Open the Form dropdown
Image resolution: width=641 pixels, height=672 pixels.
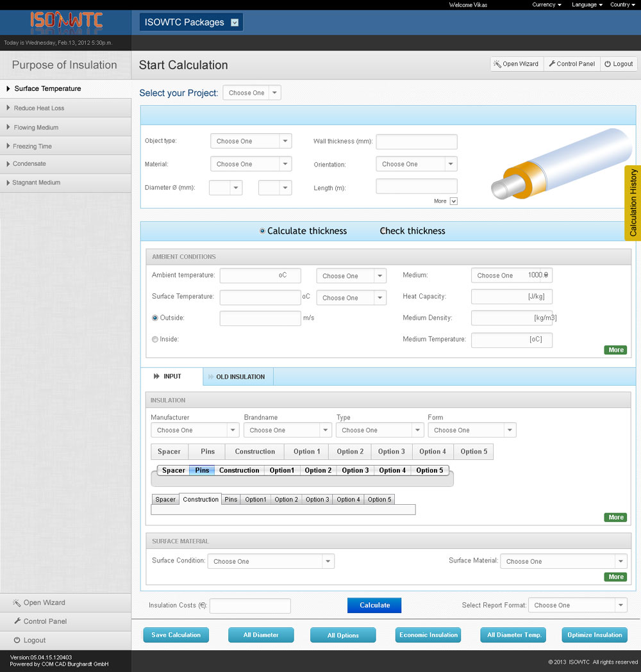[472, 430]
